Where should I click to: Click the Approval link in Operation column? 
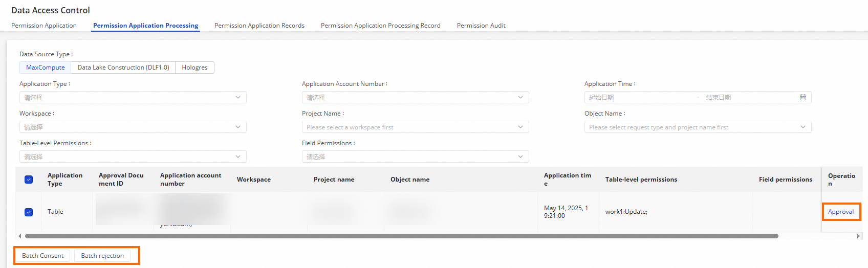(841, 212)
